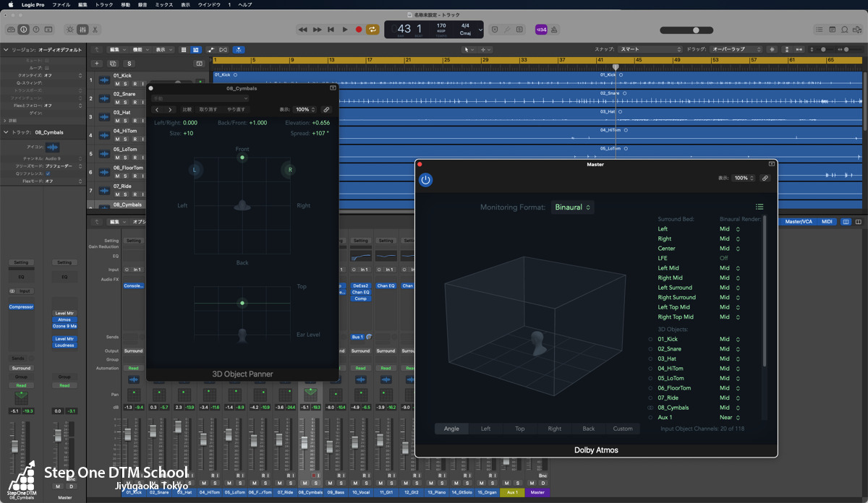The width and height of the screenshot is (868, 503).
Task: Go to previous preset in 3D Object Panner
Action: tap(158, 110)
